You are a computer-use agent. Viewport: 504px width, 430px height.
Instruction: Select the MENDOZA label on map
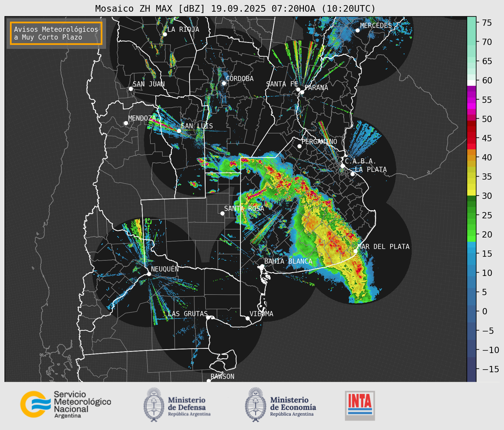pos(142,118)
